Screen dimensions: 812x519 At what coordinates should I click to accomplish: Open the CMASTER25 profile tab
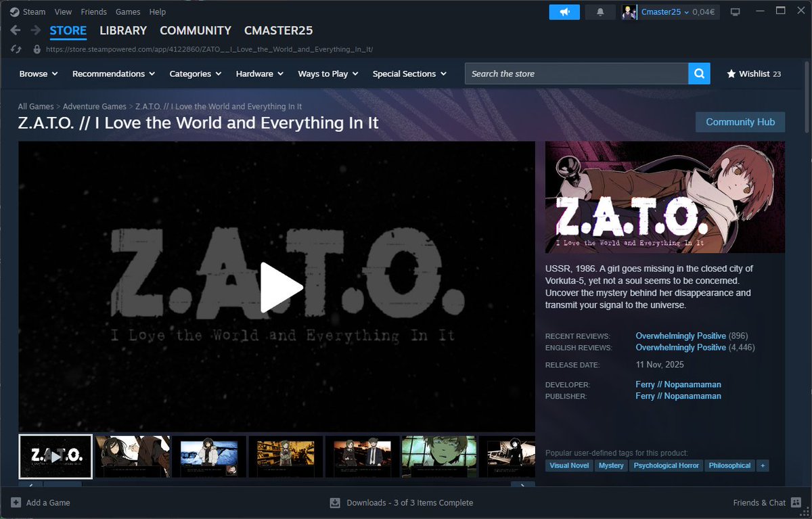[x=278, y=30]
